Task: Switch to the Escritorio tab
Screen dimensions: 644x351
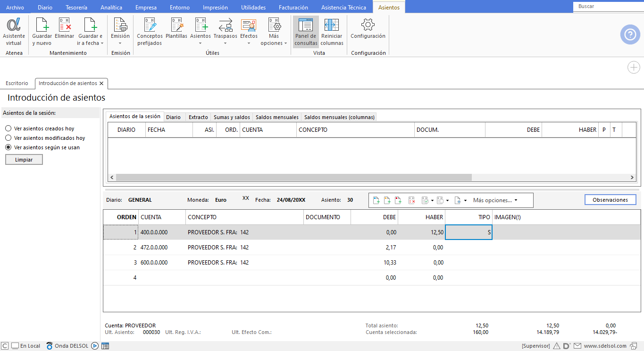Action: [x=17, y=83]
